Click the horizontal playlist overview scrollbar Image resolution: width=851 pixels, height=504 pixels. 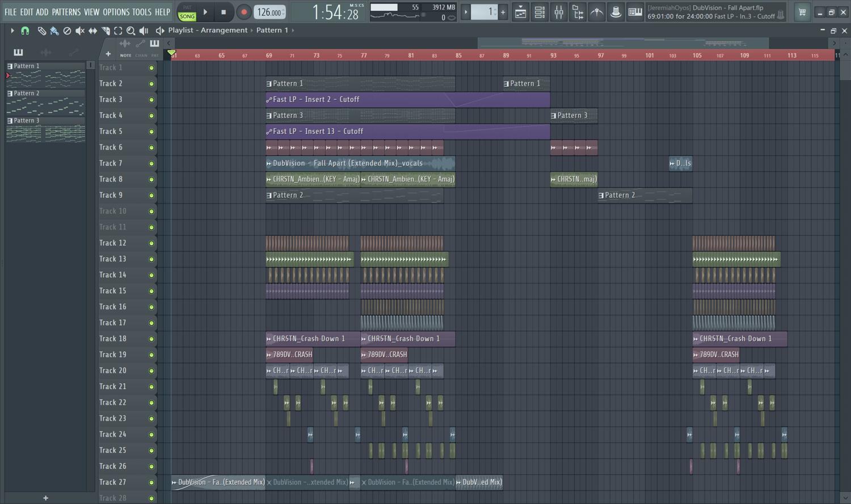[x=623, y=43]
